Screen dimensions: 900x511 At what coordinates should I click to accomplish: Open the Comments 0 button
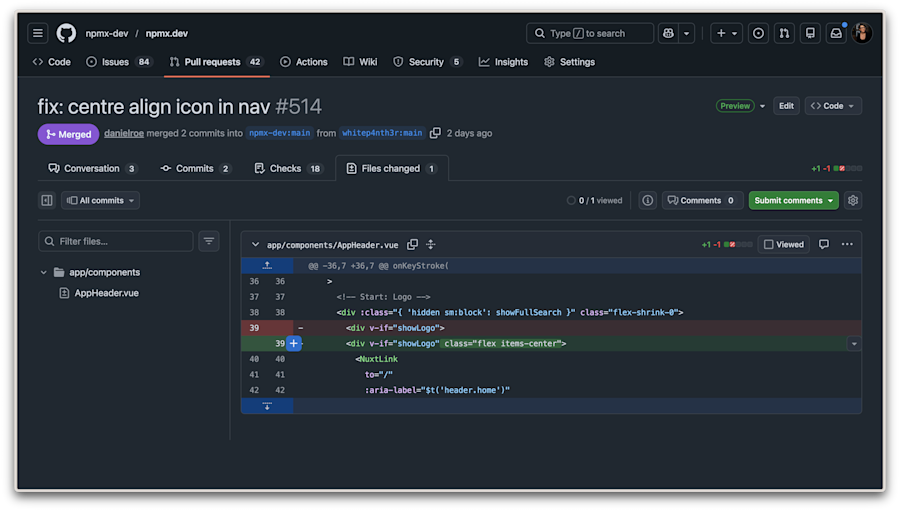click(702, 200)
